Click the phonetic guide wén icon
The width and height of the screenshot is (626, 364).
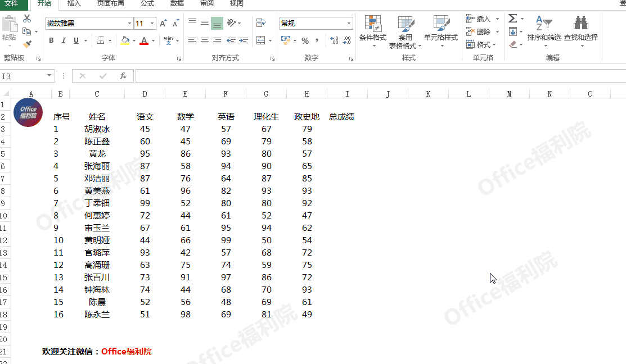(168, 40)
